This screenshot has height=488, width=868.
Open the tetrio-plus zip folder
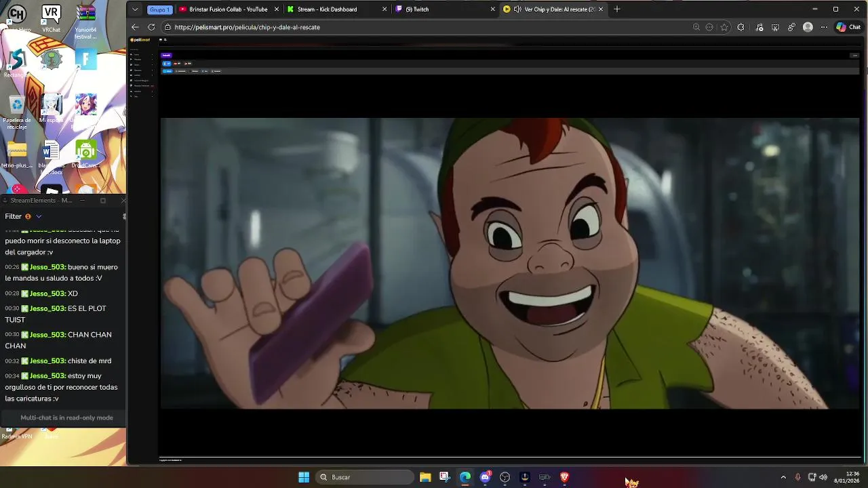[16, 155]
